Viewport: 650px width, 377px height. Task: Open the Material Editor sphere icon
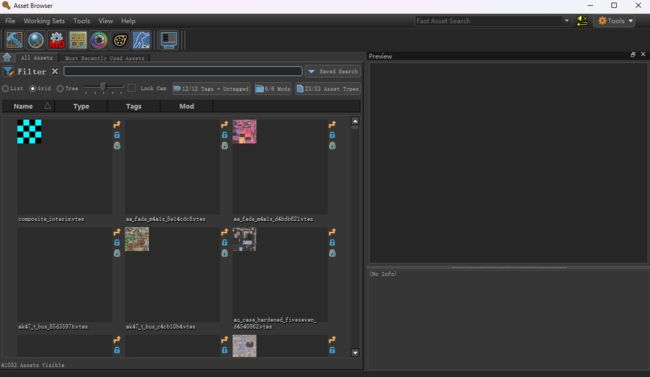click(36, 40)
